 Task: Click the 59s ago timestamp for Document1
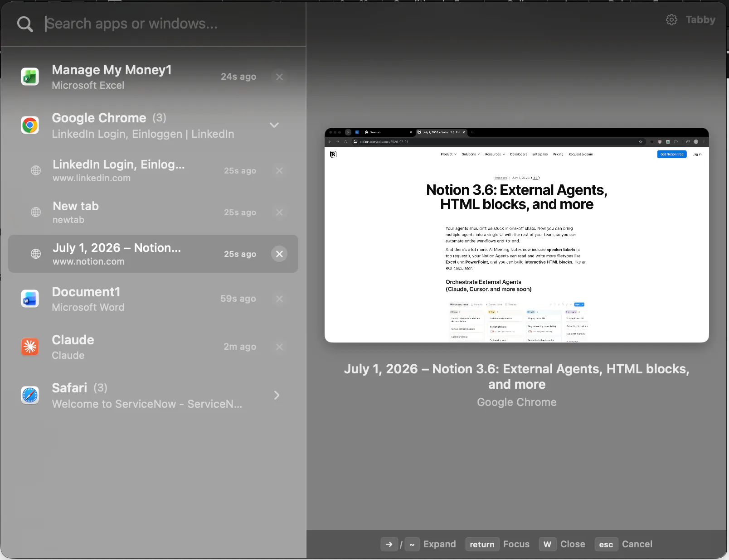point(238,299)
